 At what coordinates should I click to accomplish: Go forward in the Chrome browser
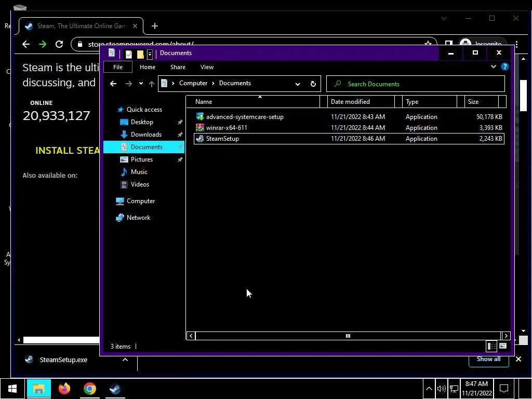(43, 44)
